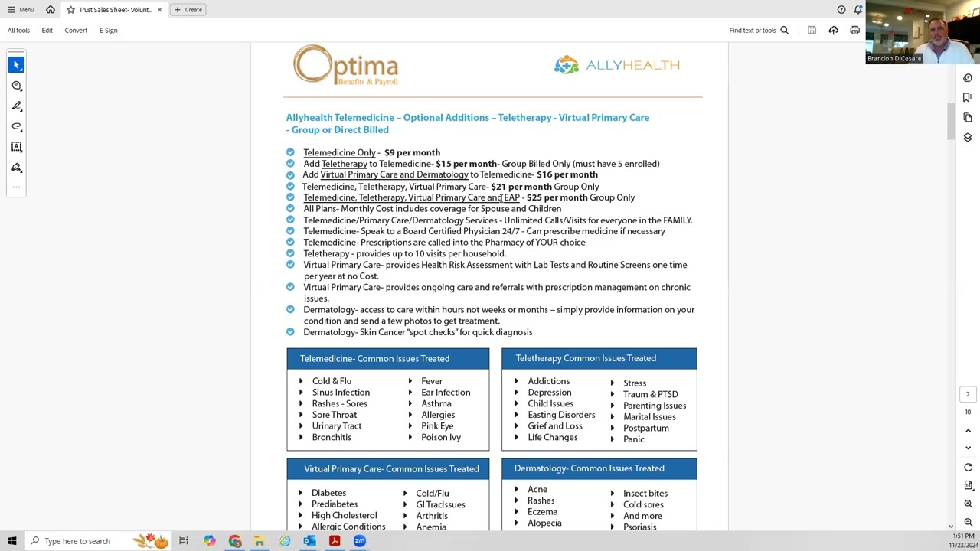Image resolution: width=980 pixels, height=551 pixels.
Task: Open the AI Assistant panel icon
Action: coord(968,77)
